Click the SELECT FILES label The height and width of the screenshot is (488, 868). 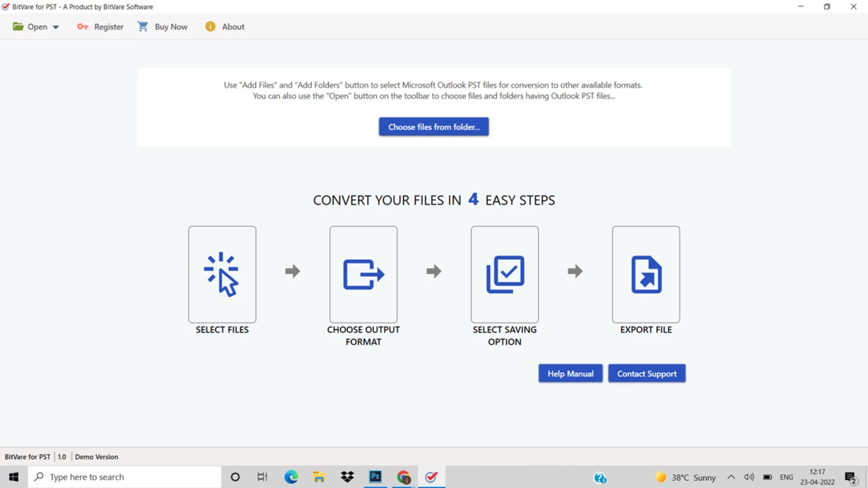(x=222, y=329)
